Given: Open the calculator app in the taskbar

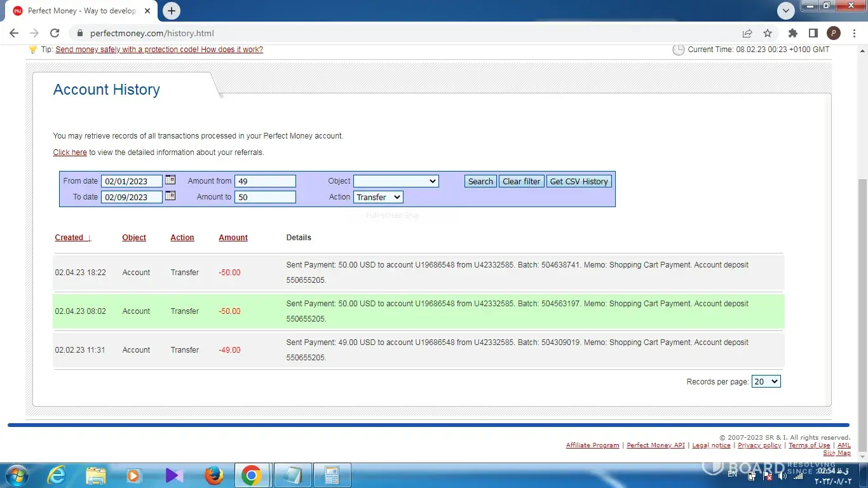Looking at the screenshot, I should tap(332, 475).
